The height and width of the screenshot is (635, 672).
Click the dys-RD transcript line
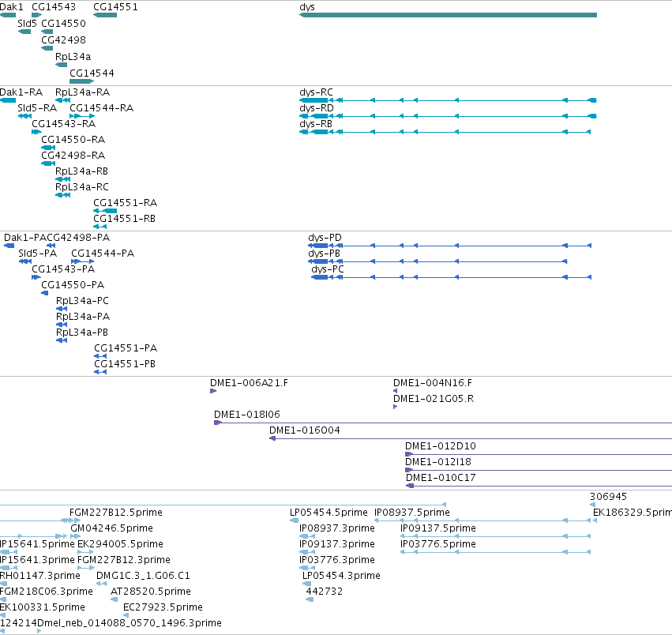448,116
